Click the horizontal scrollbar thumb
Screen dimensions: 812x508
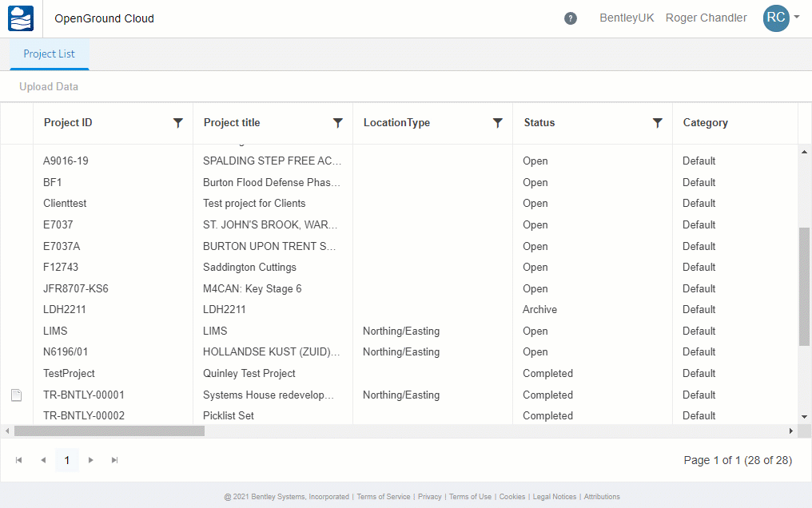click(x=109, y=431)
